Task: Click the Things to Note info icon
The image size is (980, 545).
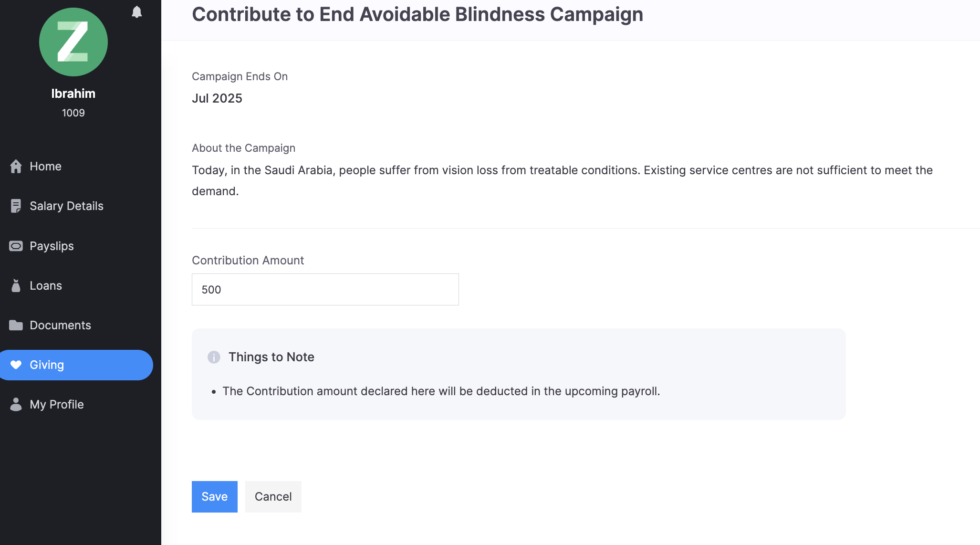Action: [214, 357]
